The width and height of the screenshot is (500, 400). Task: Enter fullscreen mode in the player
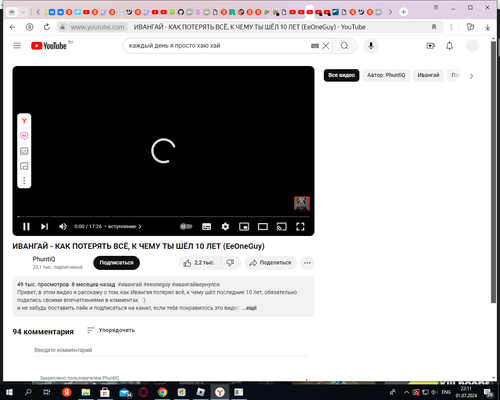pos(300,227)
